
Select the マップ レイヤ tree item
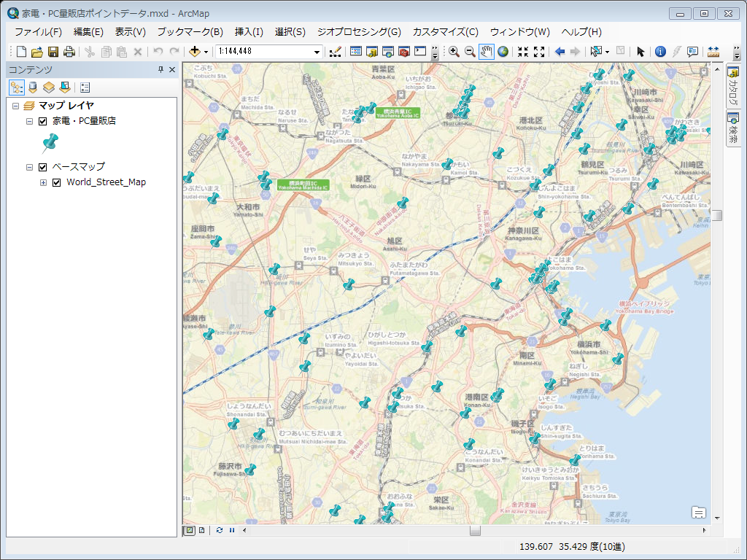point(66,106)
